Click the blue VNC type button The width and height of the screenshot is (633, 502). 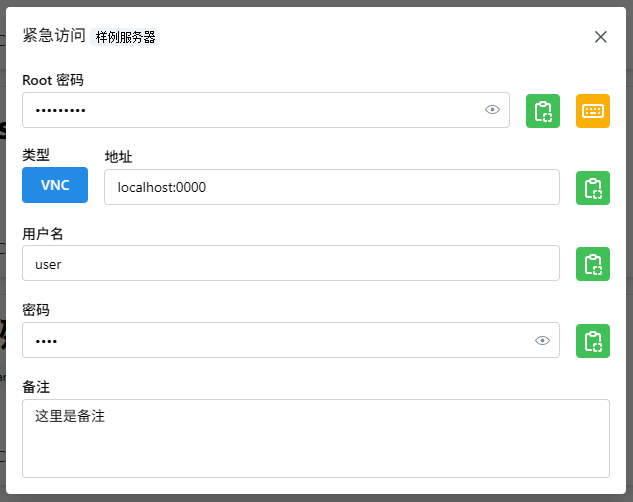[x=55, y=185]
